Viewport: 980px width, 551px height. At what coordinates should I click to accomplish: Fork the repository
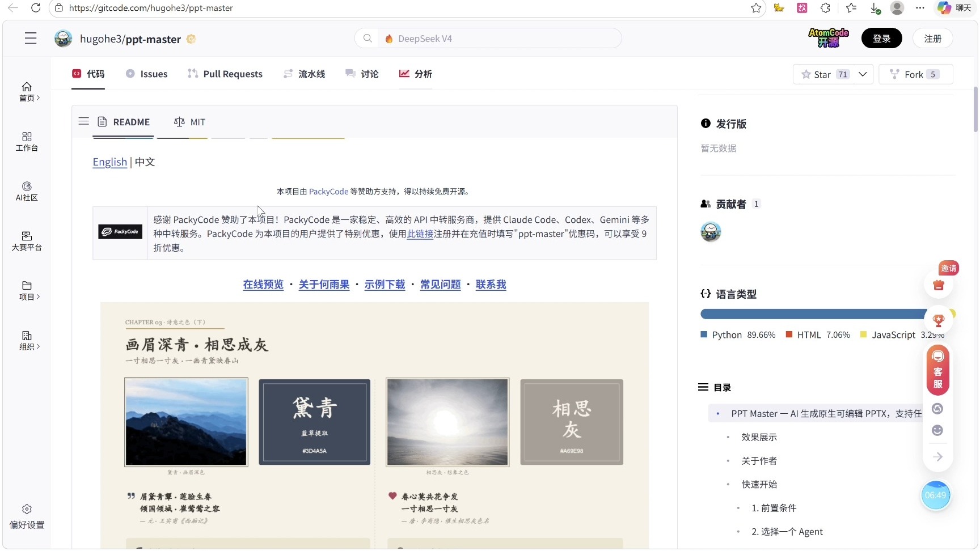pyautogui.click(x=916, y=74)
